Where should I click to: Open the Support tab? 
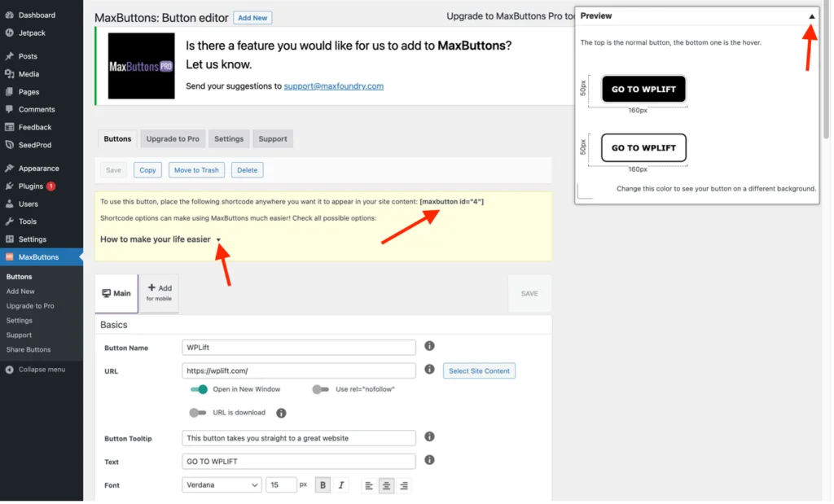tap(273, 138)
